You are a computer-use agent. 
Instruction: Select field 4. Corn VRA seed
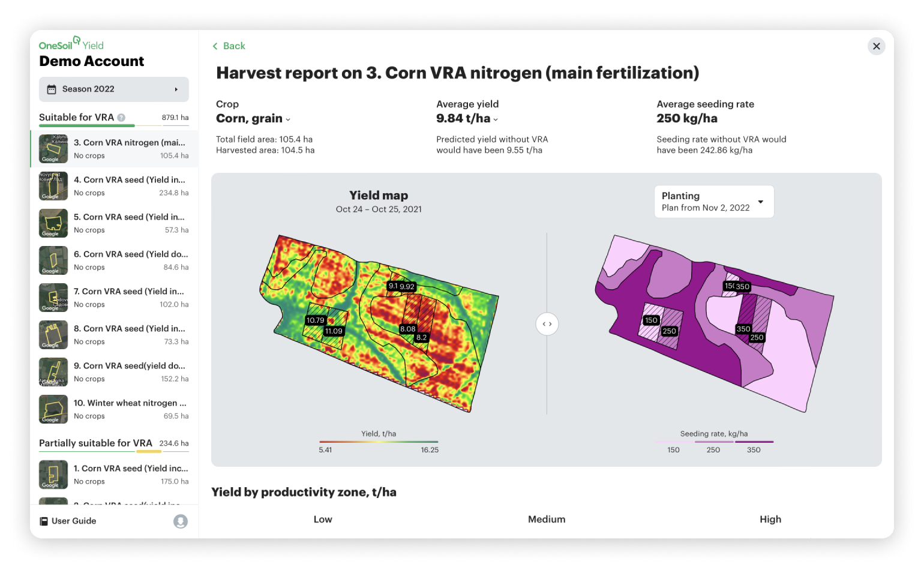coord(114,186)
